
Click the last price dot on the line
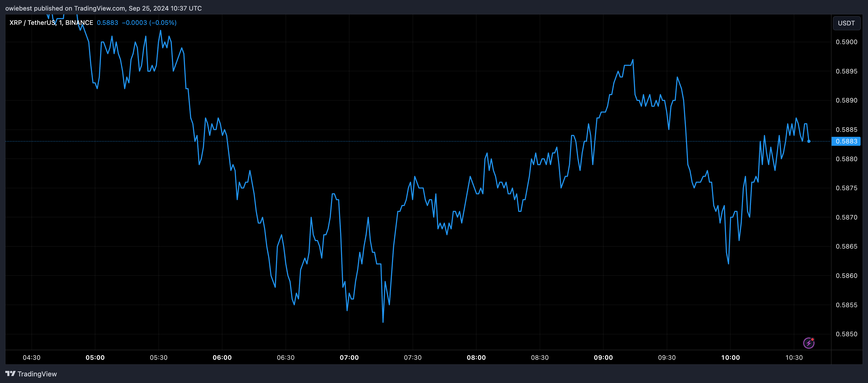pos(809,141)
